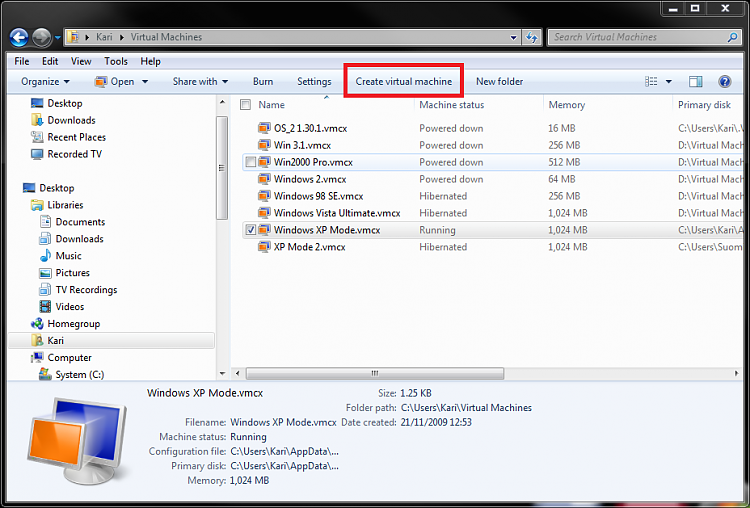Click the refresh icon beside address bar

pos(531,37)
